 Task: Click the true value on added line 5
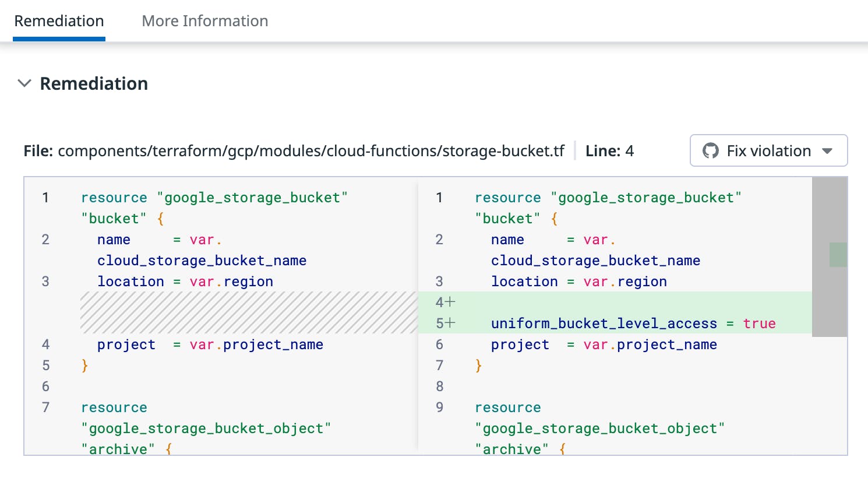(x=759, y=323)
